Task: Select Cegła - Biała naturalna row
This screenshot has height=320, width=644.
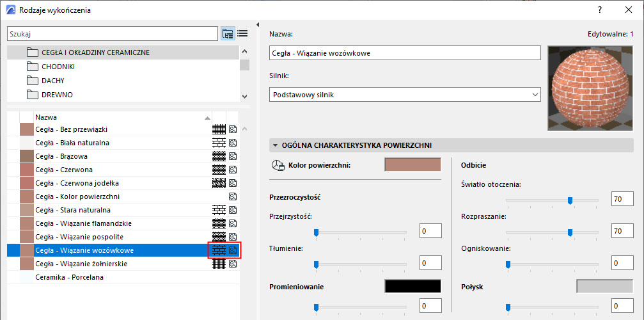Action: pyautogui.click(x=123, y=143)
